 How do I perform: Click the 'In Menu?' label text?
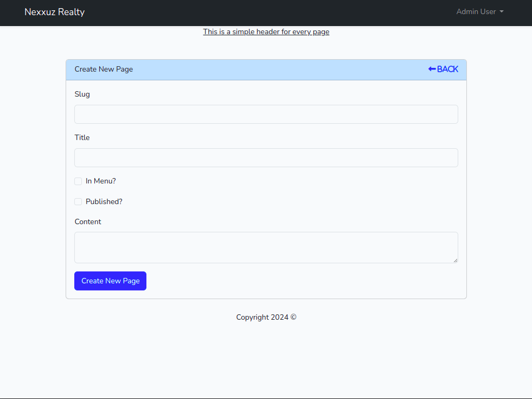click(x=101, y=181)
